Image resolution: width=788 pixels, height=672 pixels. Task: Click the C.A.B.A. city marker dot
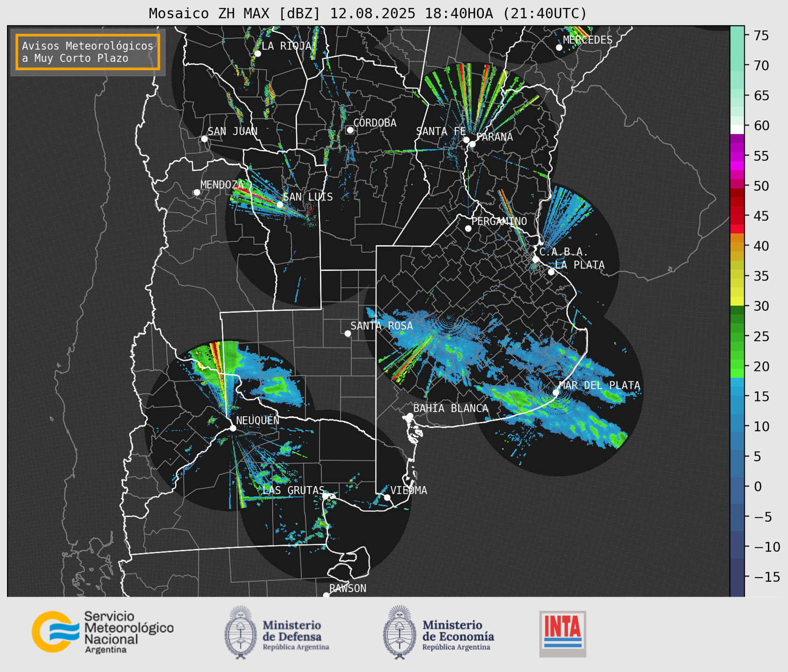tap(536, 259)
